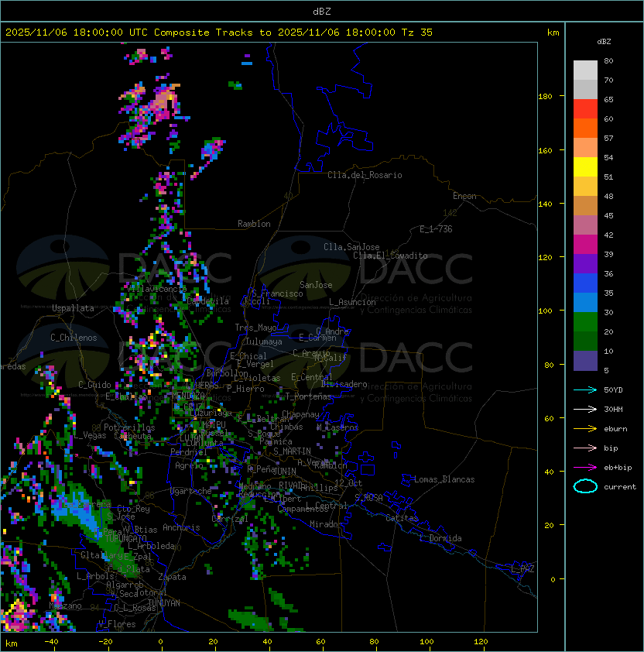
Task: Click the cyan ellipse 'current' legend icon
Action: coord(585,486)
